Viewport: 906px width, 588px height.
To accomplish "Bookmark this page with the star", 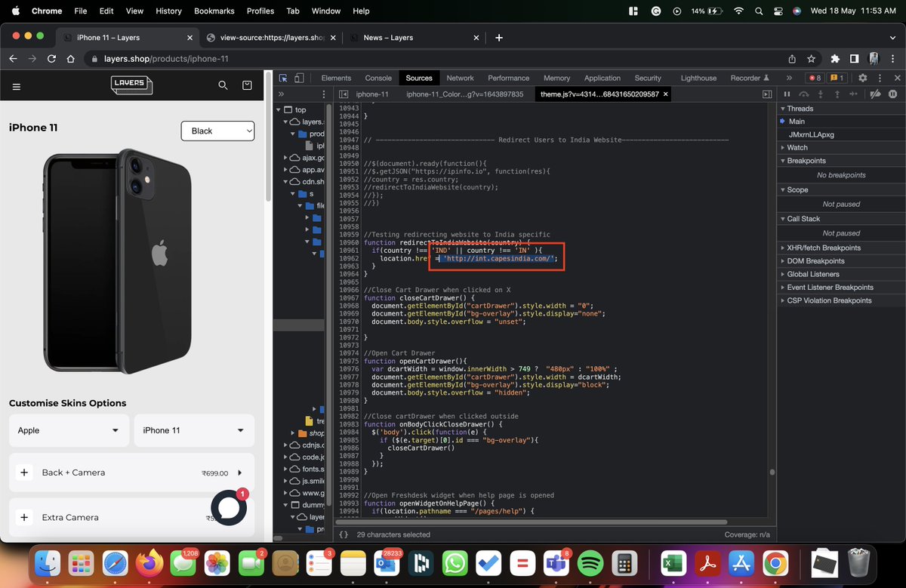I will [811, 58].
